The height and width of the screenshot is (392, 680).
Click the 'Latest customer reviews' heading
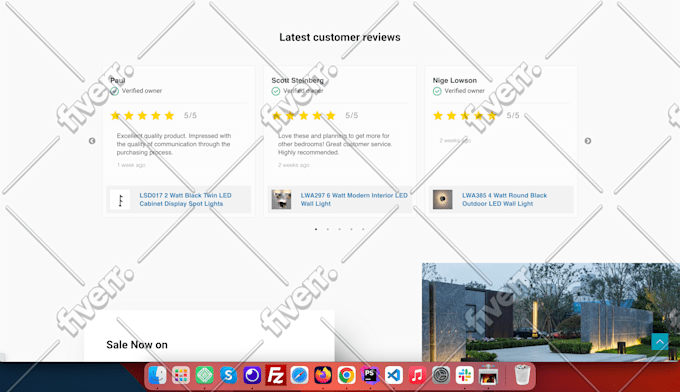coord(340,37)
